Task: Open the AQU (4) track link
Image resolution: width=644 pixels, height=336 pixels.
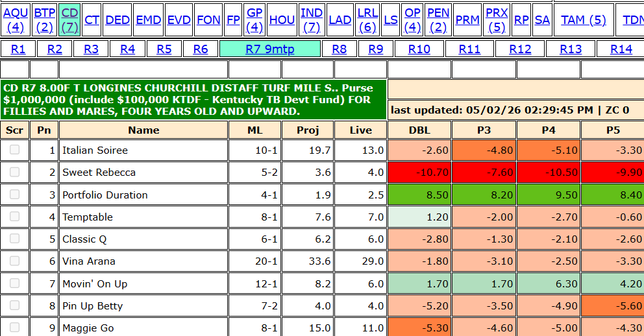Action: (15, 19)
